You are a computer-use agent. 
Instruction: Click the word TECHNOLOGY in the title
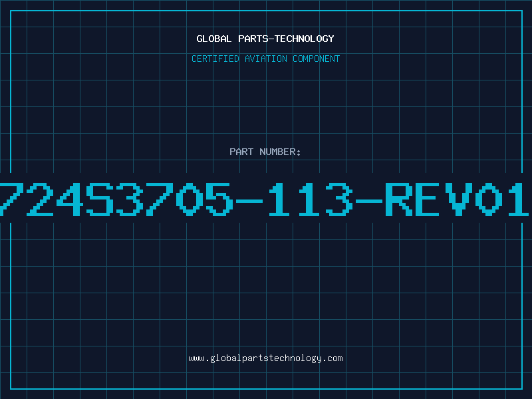pyautogui.click(x=305, y=39)
